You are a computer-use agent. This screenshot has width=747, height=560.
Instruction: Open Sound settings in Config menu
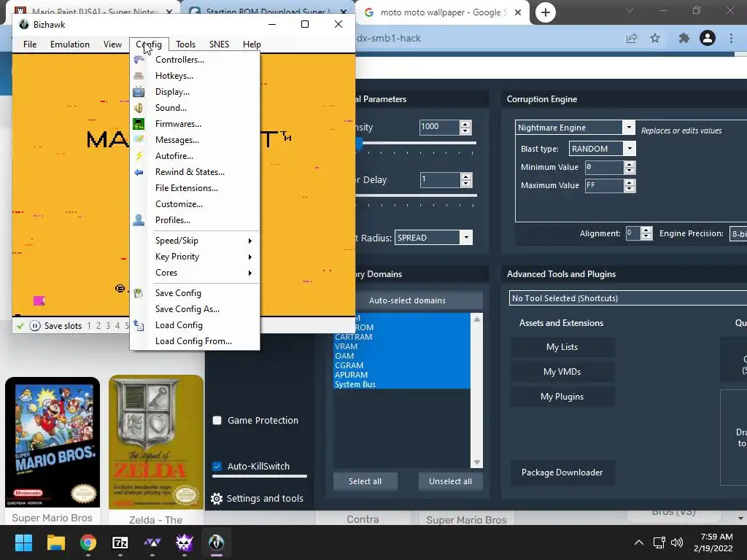pos(194,108)
